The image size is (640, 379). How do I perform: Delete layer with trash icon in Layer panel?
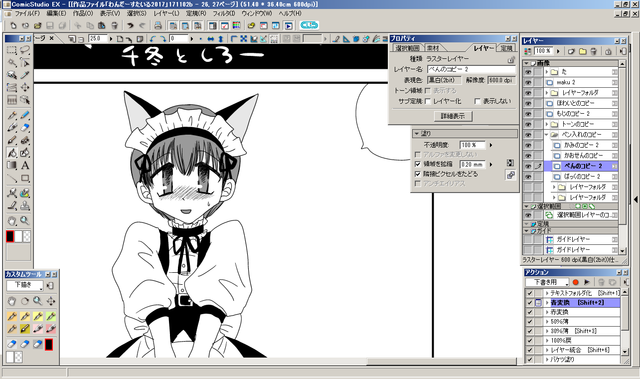coord(594,51)
